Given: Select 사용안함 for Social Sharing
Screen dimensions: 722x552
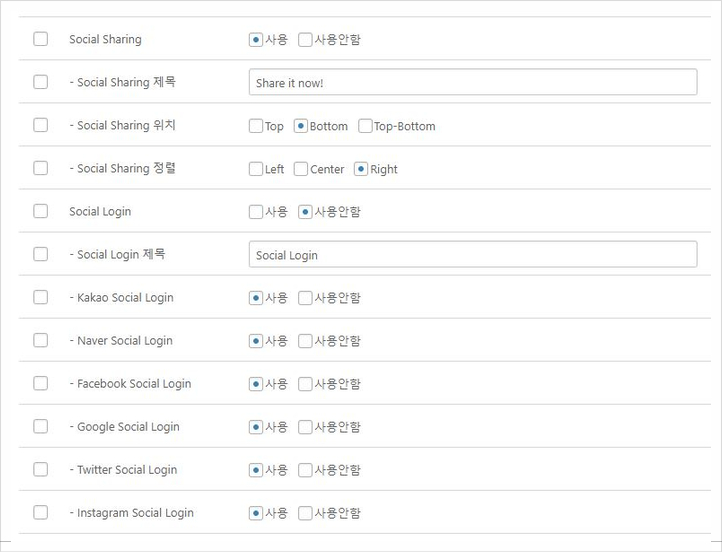Looking at the screenshot, I should tap(305, 40).
